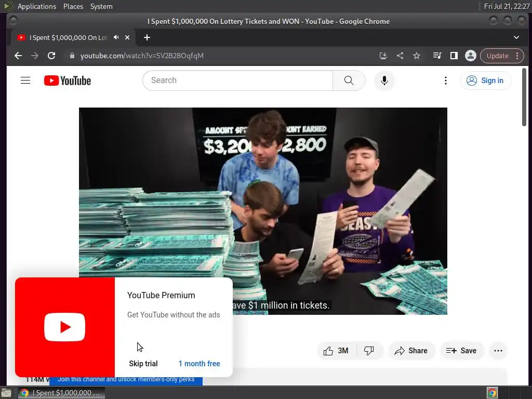The image size is (532, 399).
Task: Click the YouTube search field
Action: coord(237,81)
